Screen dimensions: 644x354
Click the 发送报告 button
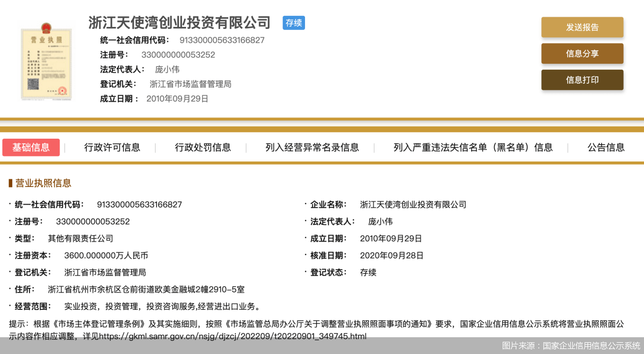[x=582, y=27]
